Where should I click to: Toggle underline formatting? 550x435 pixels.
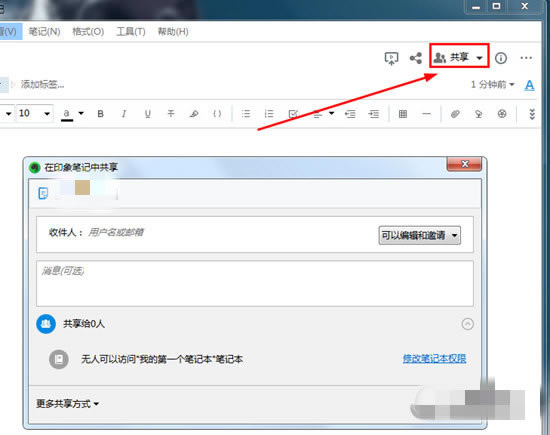pyautogui.click(x=147, y=114)
